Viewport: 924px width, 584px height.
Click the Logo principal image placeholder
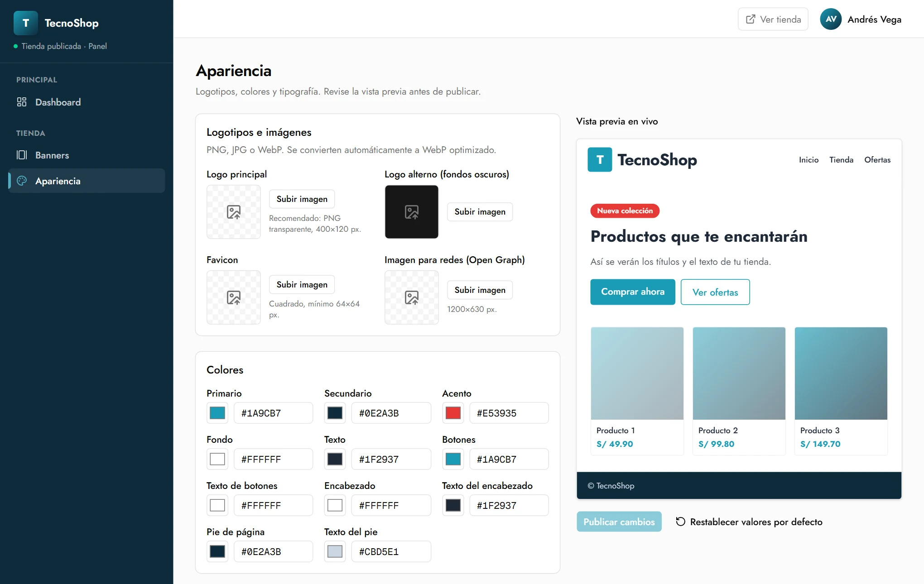tap(234, 212)
